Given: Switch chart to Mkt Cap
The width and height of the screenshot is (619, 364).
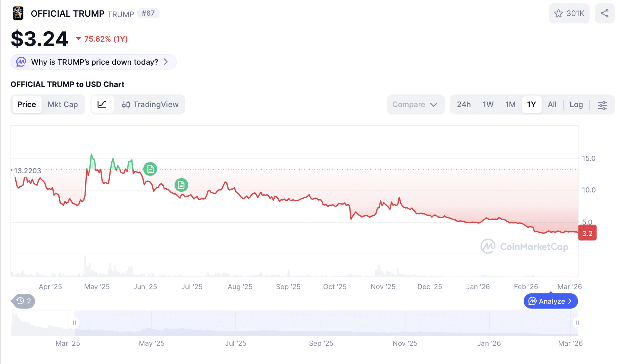Looking at the screenshot, I should click(x=63, y=104).
